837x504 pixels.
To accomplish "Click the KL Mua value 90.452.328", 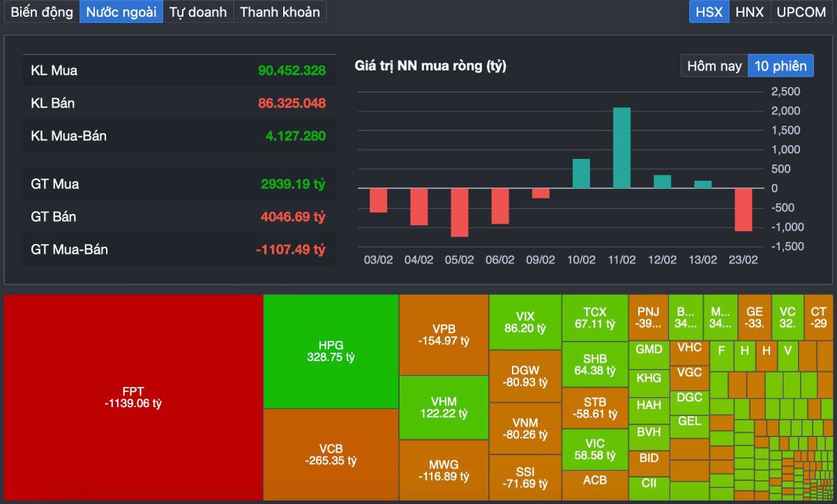I will click(292, 70).
